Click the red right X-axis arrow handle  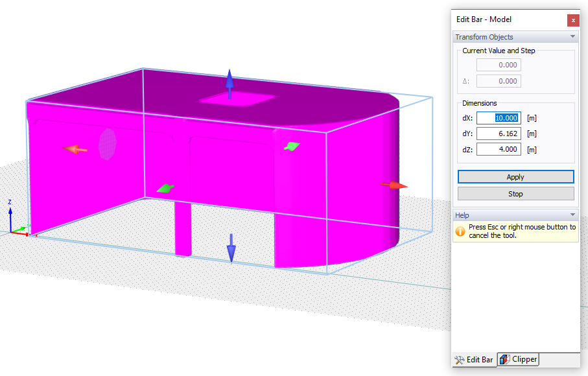click(394, 185)
